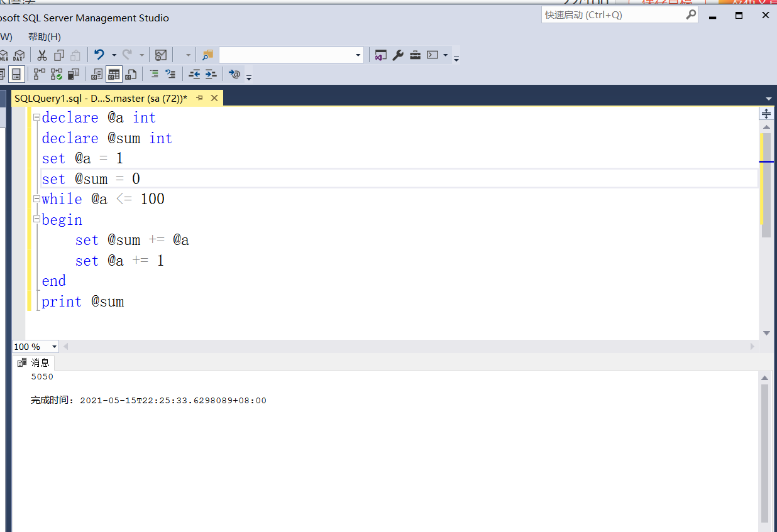Click the 'declare @sum int' line
This screenshot has height=532, width=777.
coord(107,138)
